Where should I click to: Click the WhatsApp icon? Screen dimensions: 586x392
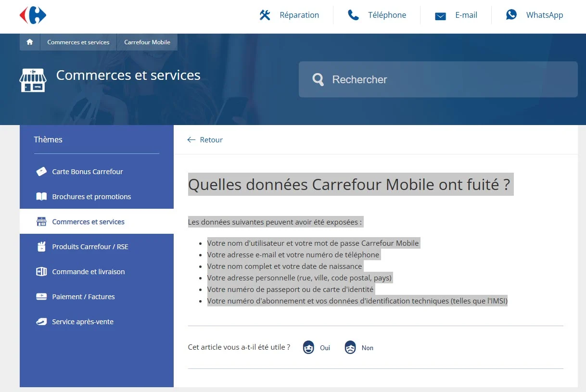(511, 15)
